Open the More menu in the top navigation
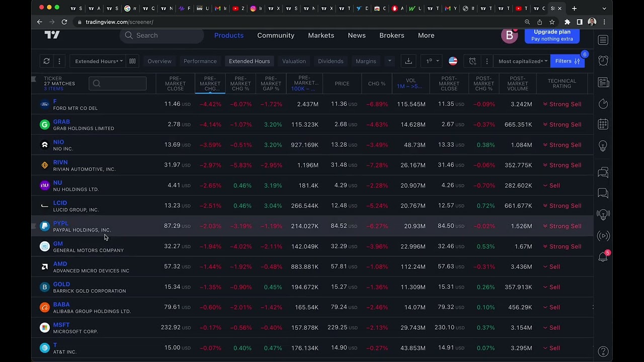This screenshot has height=362, width=644. pyautogui.click(x=426, y=35)
